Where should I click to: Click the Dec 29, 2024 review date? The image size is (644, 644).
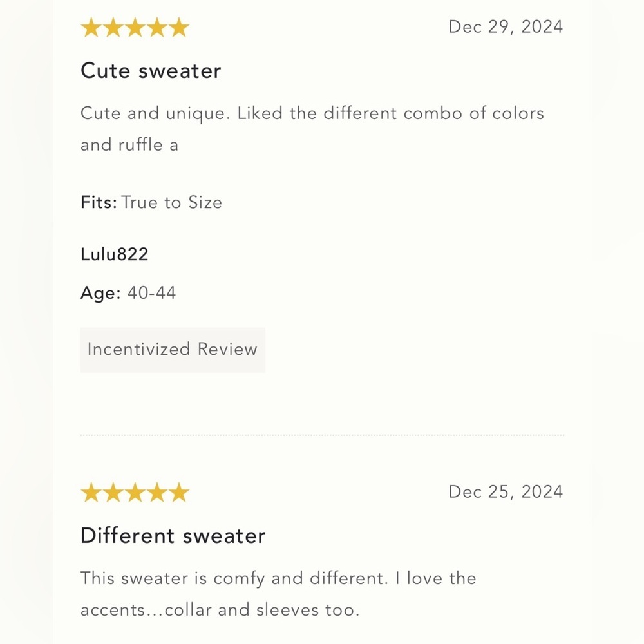tap(506, 27)
